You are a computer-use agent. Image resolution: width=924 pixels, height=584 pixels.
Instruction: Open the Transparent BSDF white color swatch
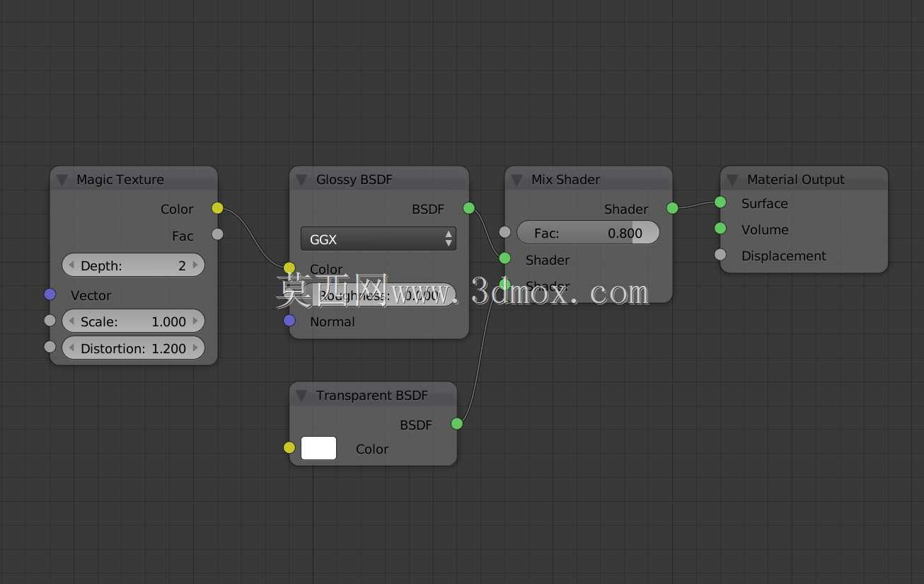click(318, 448)
